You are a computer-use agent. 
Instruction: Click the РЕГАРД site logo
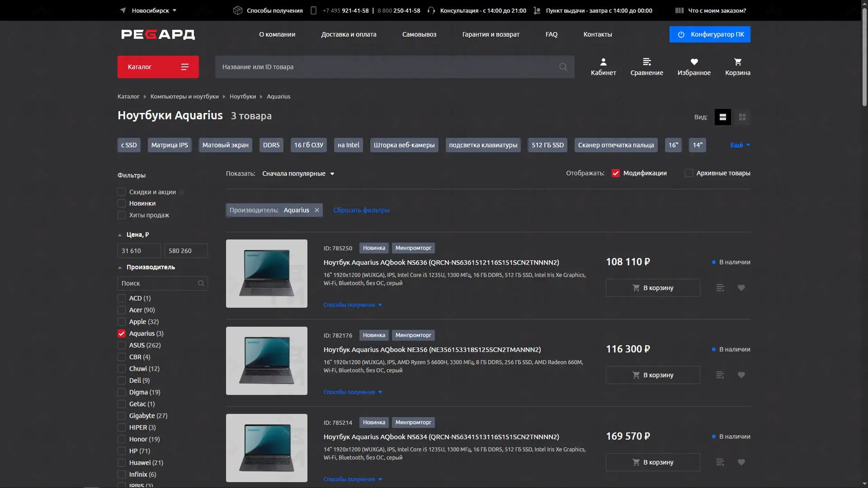coord(158,34)
